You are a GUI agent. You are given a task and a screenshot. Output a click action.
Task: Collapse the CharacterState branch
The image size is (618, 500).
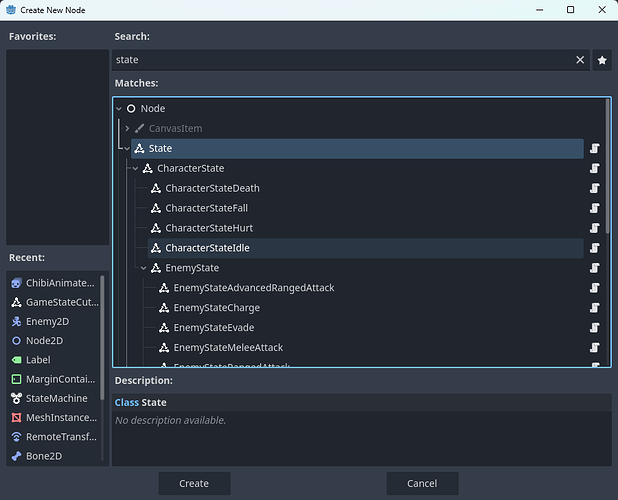coord(135,168)
